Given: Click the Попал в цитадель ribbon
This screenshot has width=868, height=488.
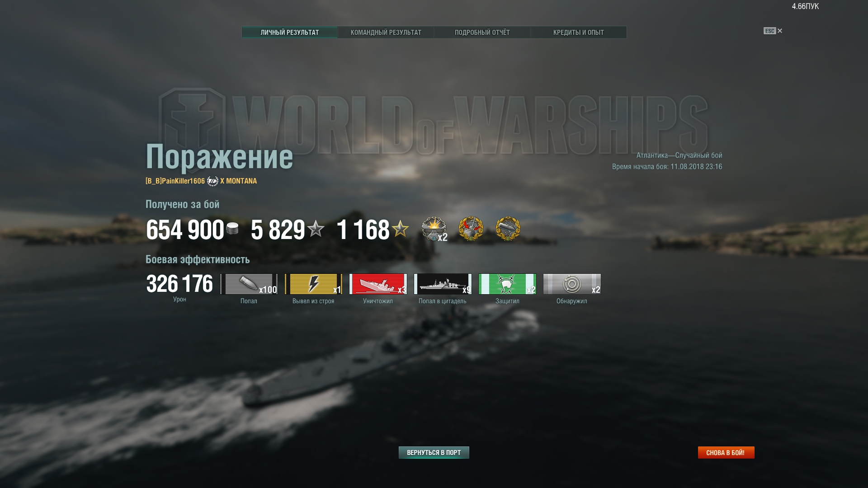Looking at the screenshot, I should (443, 284).
